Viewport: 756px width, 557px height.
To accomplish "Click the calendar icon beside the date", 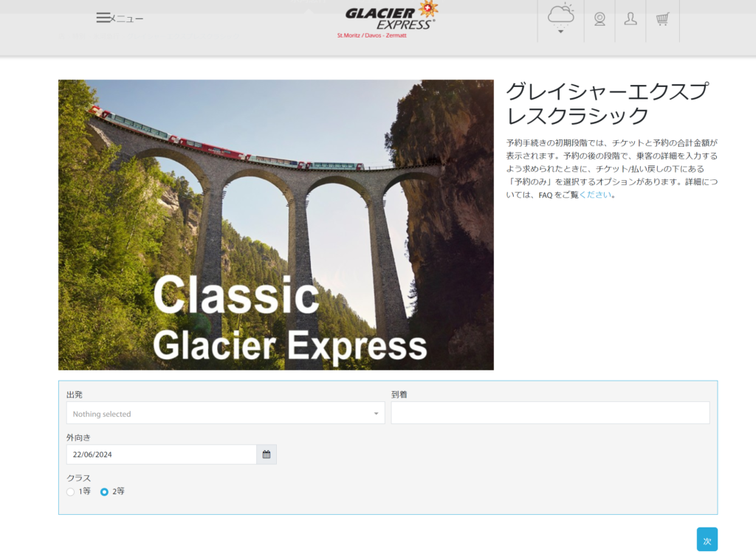I will click(267, 454).
